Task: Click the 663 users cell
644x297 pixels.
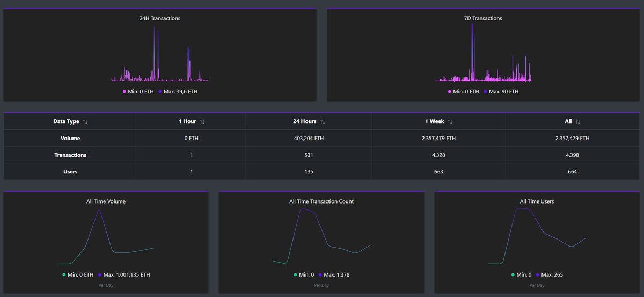Action: [x=438, y=171]
